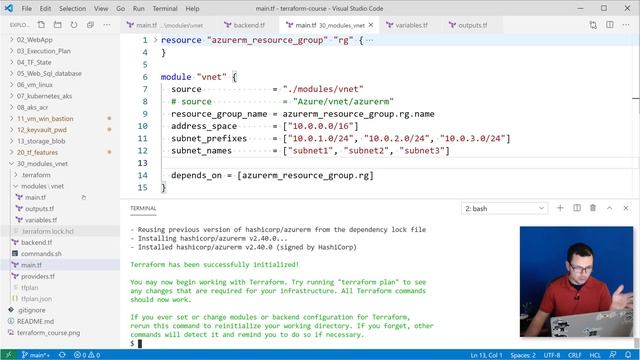Image resolution: width=640 pixels, height=360 pixels.
Task: Expand the 11_vm_win_bastion folder
Action: coord(45,118)
